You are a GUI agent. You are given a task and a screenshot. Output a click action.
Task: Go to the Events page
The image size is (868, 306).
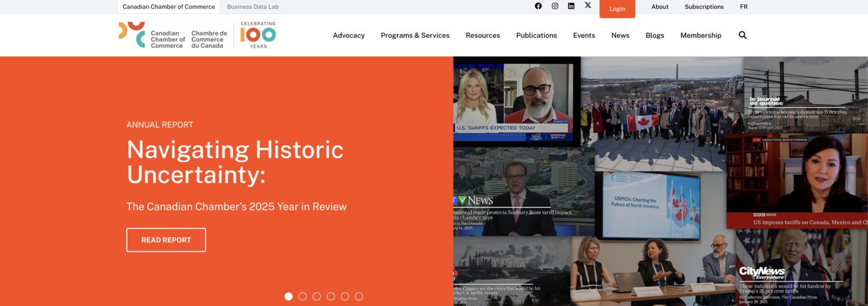coord(584,35)
